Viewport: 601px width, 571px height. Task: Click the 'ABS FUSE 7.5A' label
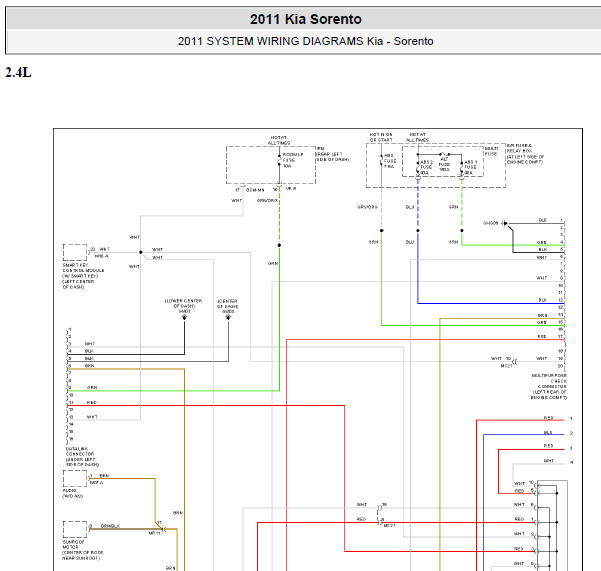(390, 161)
